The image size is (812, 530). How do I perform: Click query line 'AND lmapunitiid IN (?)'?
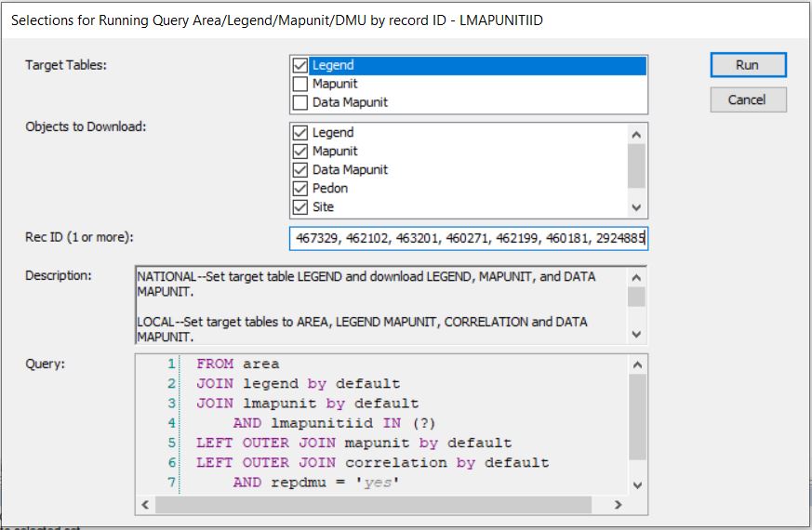(x=335, y=423)
